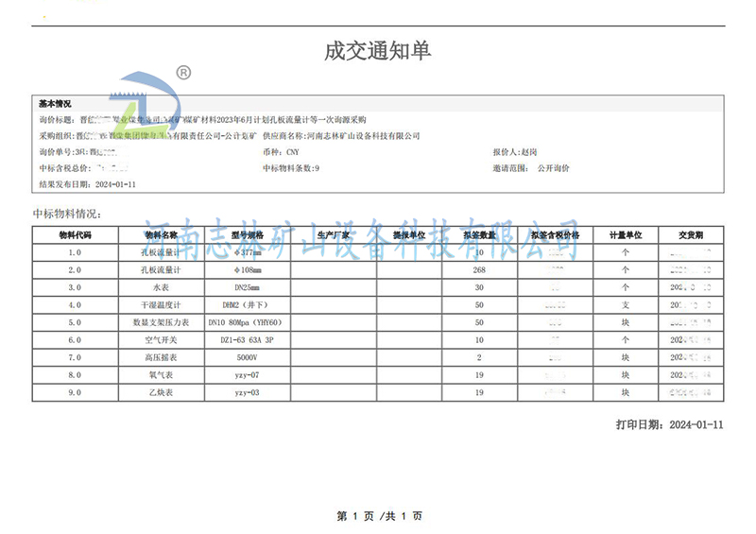The width and height of the screenshot is (756, 534).
Task: Select the 数显支架压力表 material name
Action: point(161,322)
